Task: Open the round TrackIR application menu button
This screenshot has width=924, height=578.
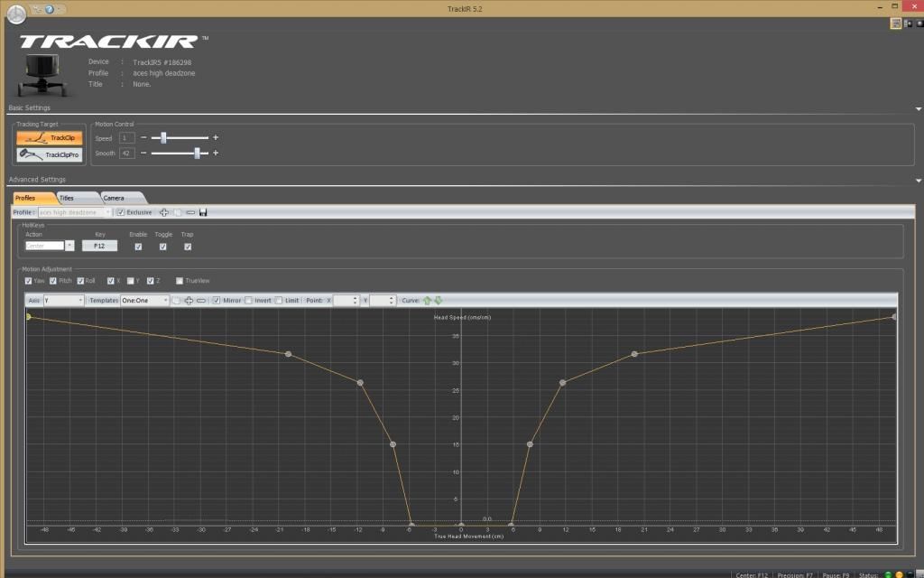Action: 16,14
